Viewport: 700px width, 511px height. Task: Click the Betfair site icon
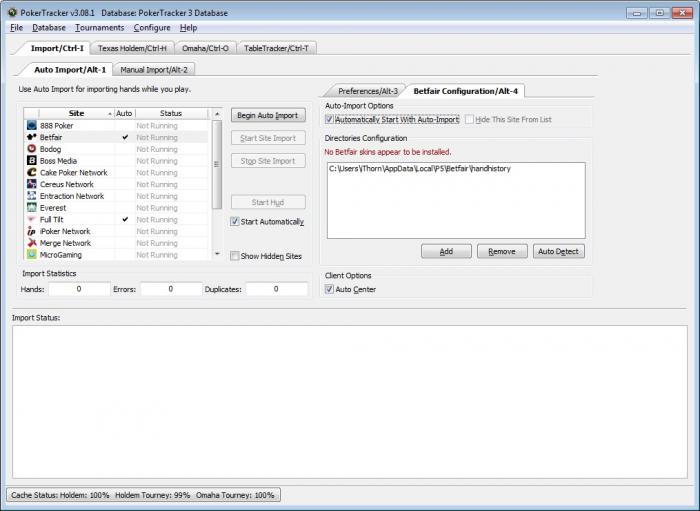(x=32, y=137)
